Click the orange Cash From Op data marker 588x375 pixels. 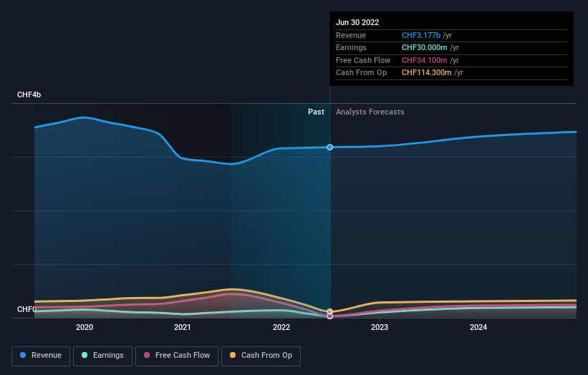pos(329,312)
